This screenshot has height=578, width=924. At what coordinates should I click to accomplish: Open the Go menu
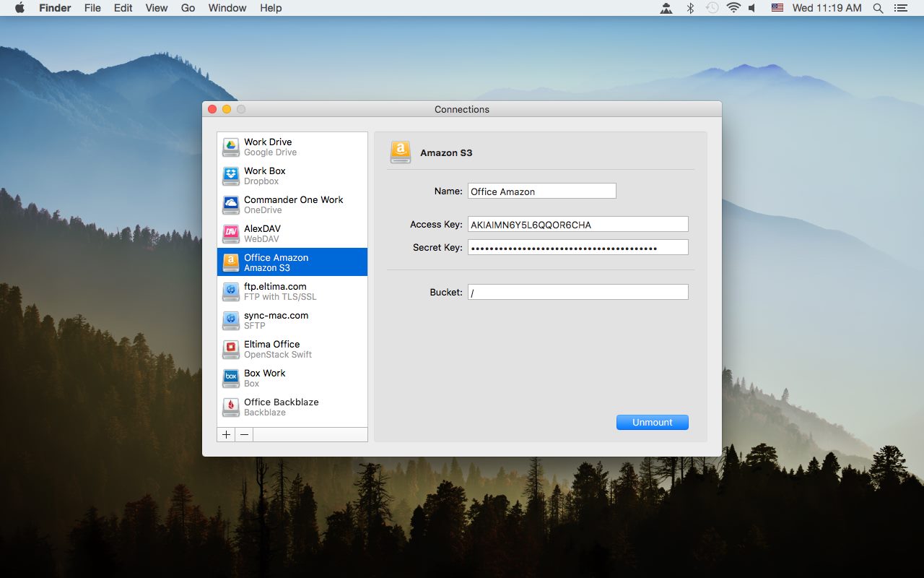coord(188,8)
